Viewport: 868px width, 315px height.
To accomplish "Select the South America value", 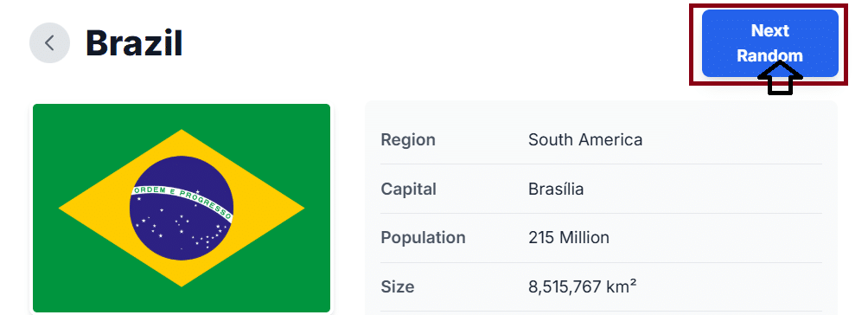I will point(585,139).
